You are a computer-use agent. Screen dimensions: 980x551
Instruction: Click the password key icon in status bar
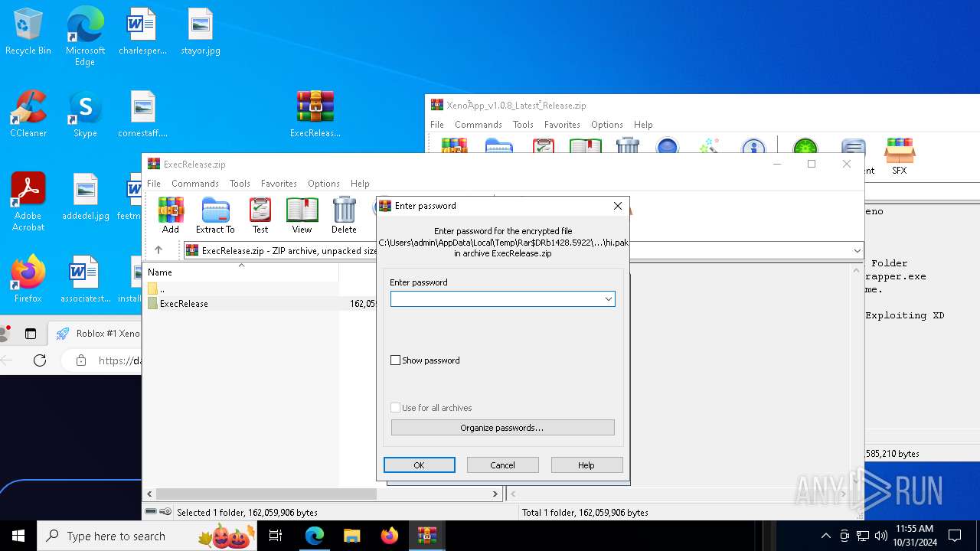click(x=165, y=512)
